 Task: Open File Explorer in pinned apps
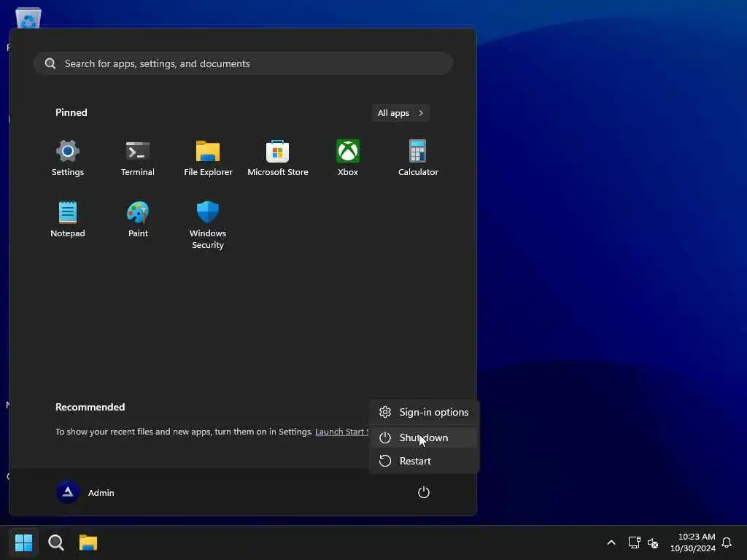(208, 158)
